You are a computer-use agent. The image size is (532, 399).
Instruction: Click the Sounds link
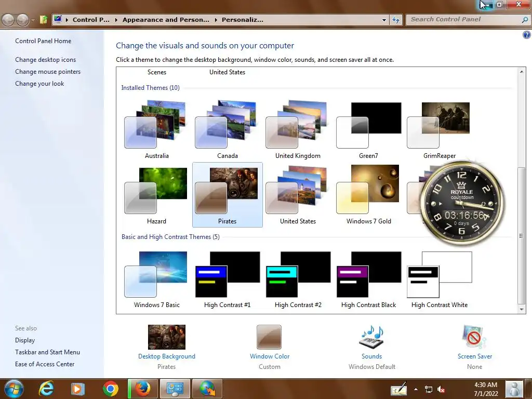click(371, 356)
